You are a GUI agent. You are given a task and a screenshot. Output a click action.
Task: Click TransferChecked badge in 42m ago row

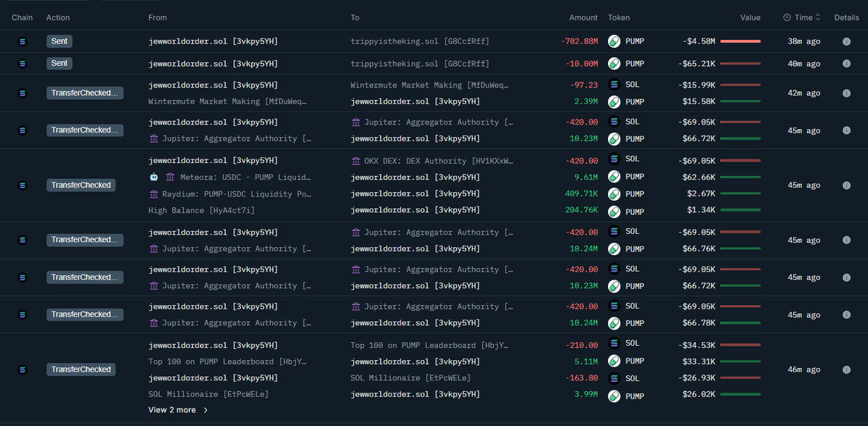[85, 93]
